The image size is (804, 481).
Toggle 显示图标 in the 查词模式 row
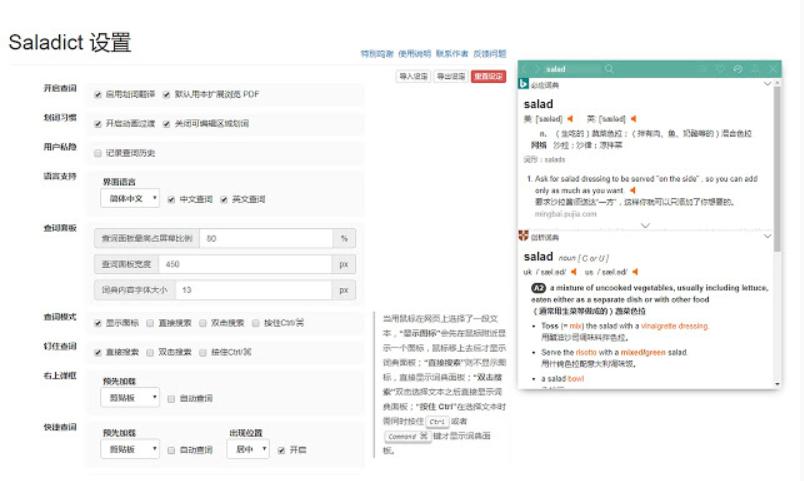97,323
